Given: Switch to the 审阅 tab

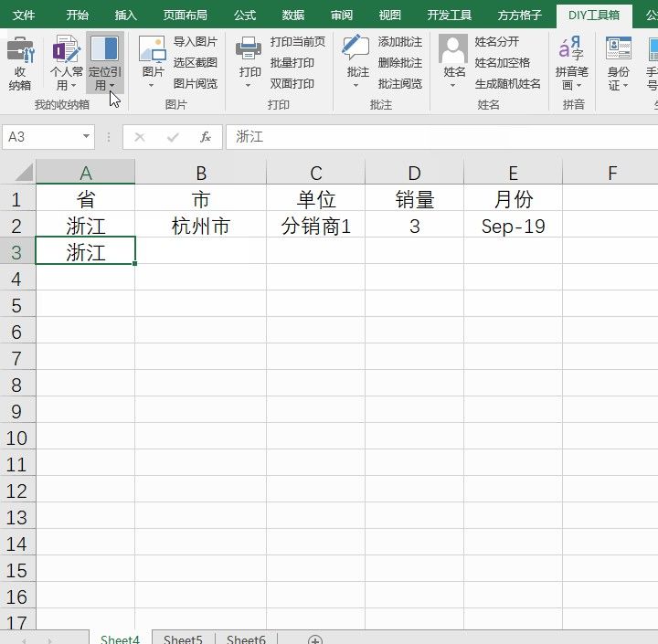Looking at the screenshot, I should click(342, 16).
